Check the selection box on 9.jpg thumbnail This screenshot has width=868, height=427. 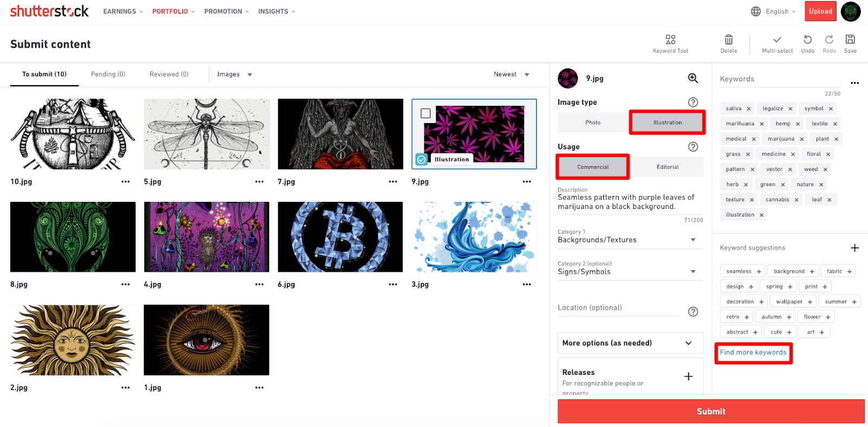pos(426,113)
